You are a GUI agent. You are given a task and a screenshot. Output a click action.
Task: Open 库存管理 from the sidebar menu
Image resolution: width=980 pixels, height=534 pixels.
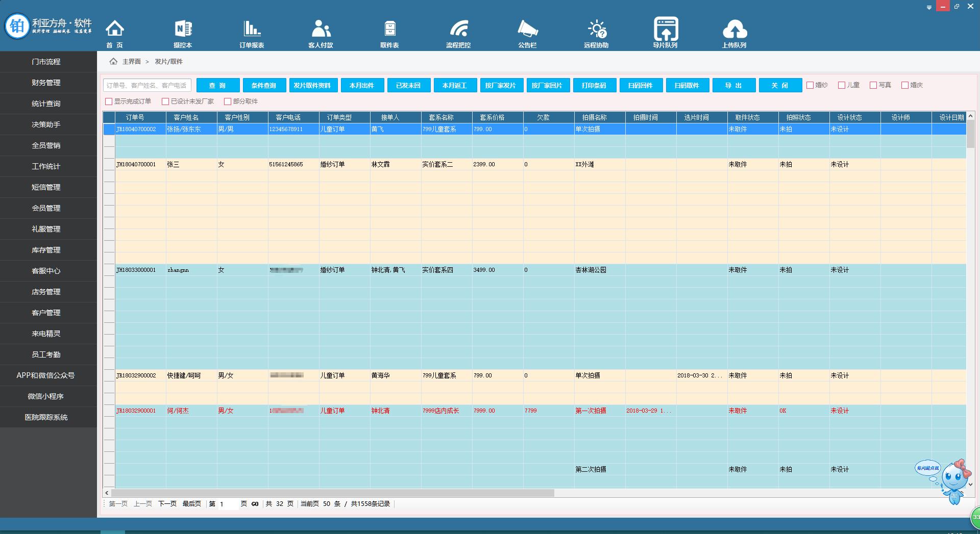click(46, 250)
